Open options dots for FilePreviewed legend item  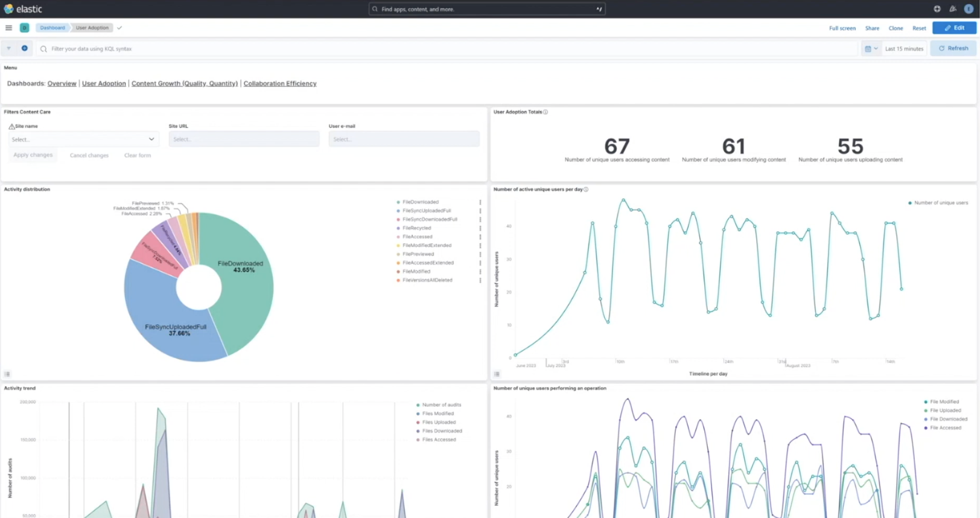(480, 254)
